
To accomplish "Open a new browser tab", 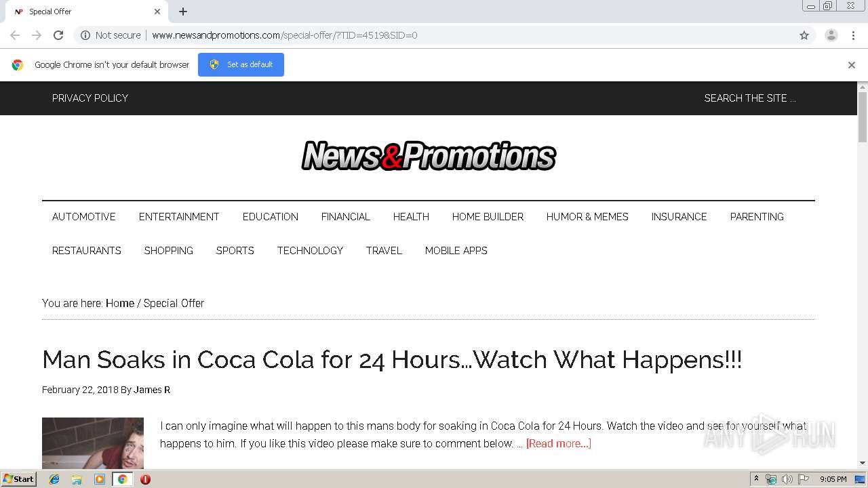I will pyautogui.click(x=183, y=12).
